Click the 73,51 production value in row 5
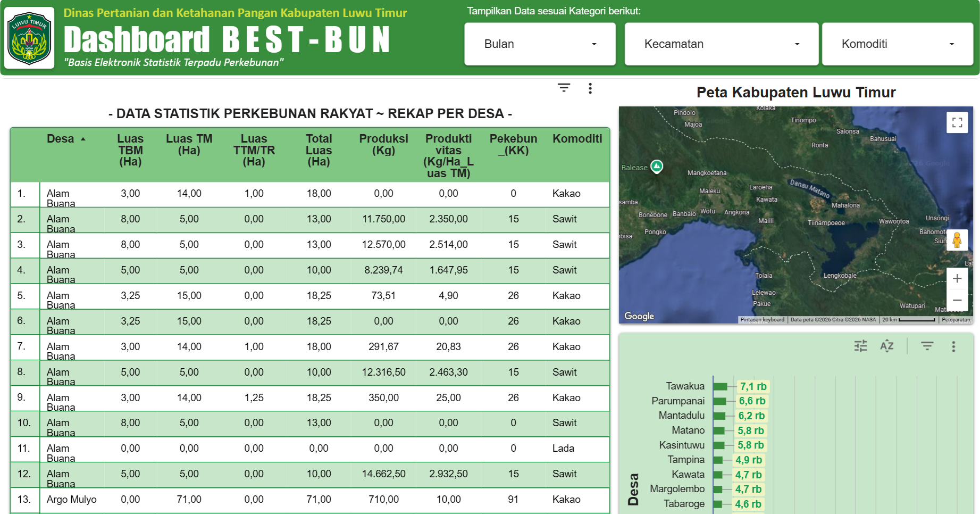This screenshot has width=980, height=514. pos(384,296)
